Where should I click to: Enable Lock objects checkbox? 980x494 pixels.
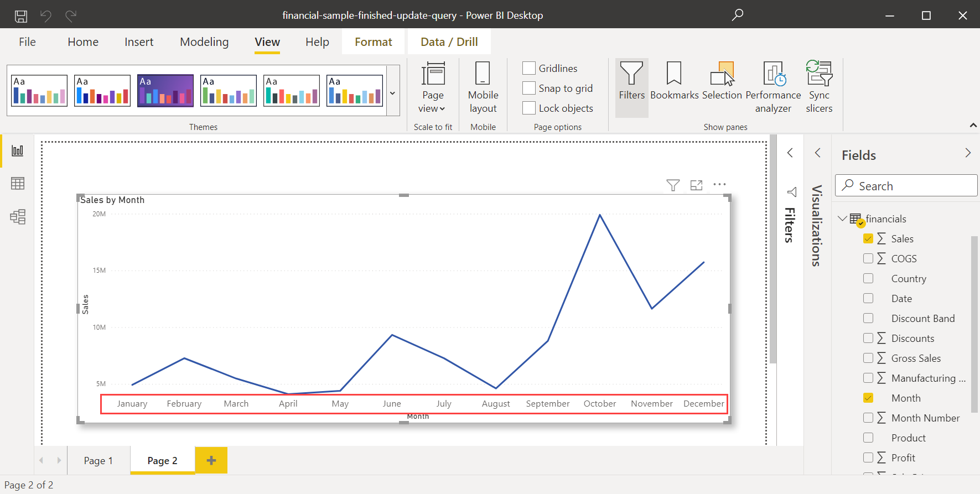[x=529, y=108]
